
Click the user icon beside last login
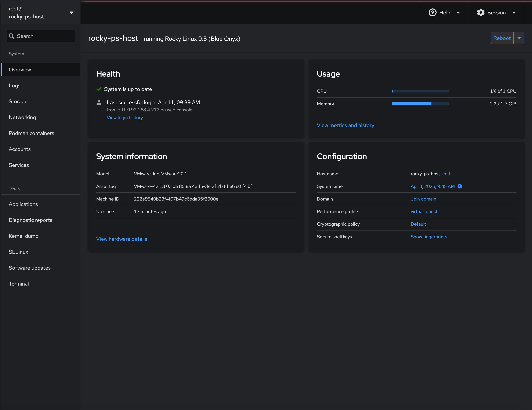click(99, 102)
